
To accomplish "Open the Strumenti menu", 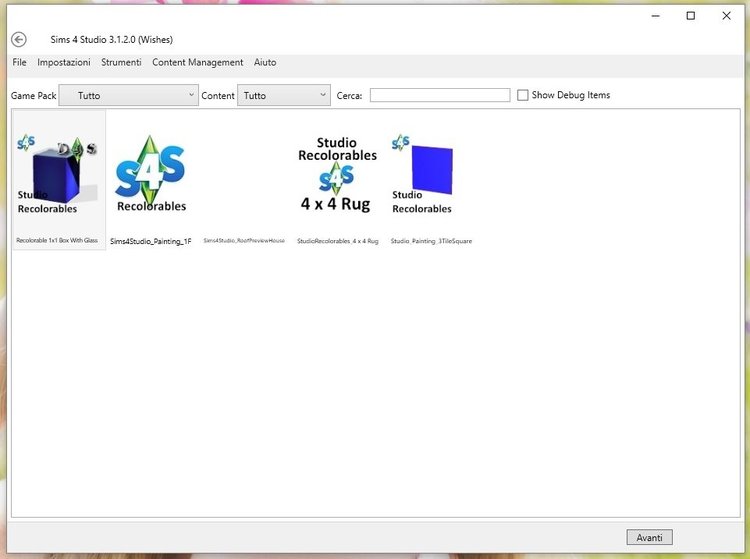I will (121, 62).
